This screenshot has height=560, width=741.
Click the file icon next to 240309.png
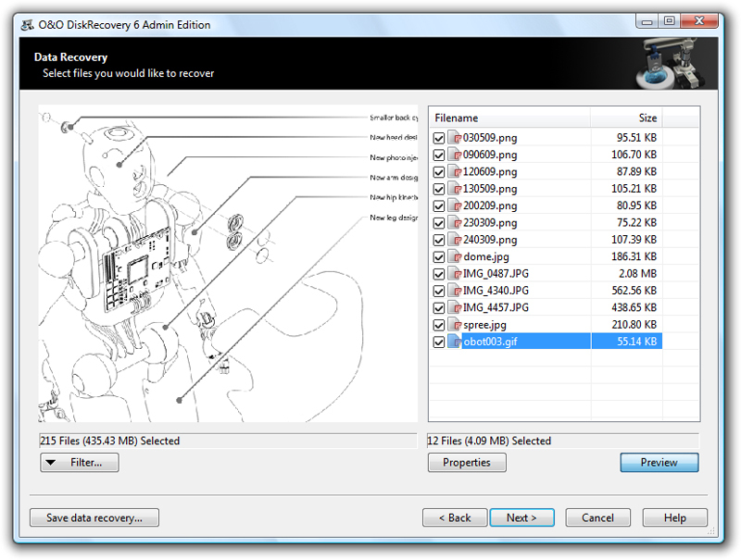[455, 240]
